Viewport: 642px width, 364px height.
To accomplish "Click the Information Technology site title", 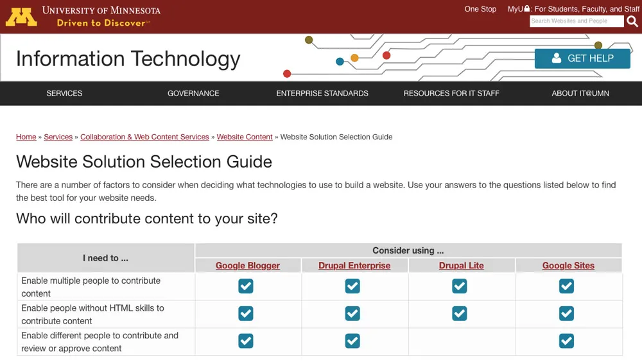I will click(128, 58).
